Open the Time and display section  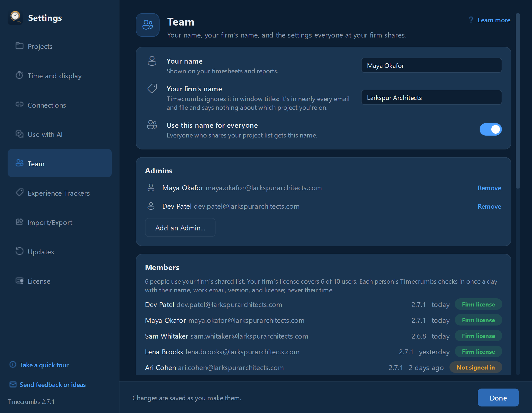pos(60,76)
